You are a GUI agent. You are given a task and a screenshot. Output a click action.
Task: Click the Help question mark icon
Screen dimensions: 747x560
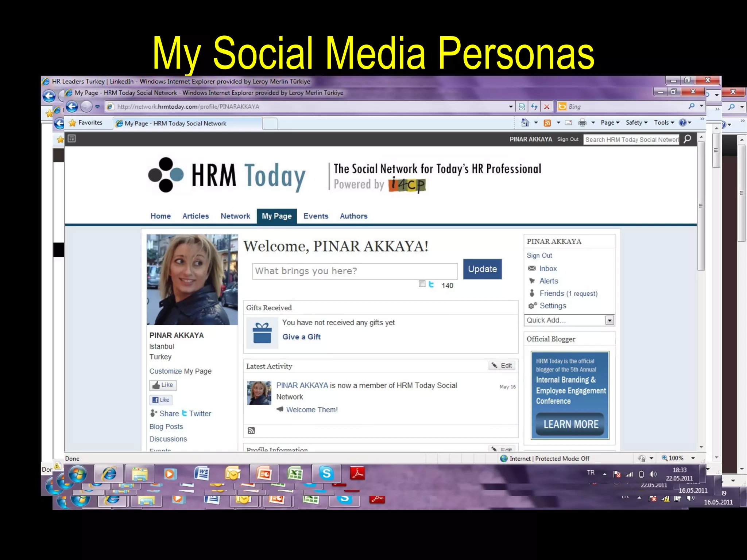pyautogui.click(x=682, y=122)
